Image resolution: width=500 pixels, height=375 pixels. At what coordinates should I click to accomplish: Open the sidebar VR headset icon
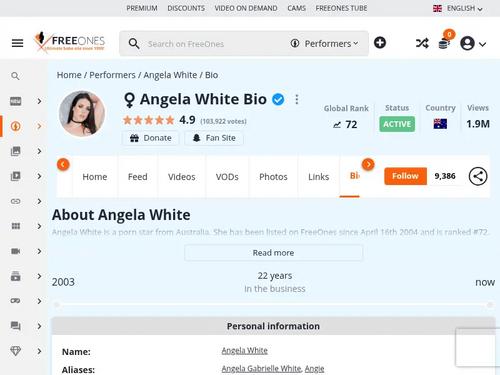pos(16,301)
